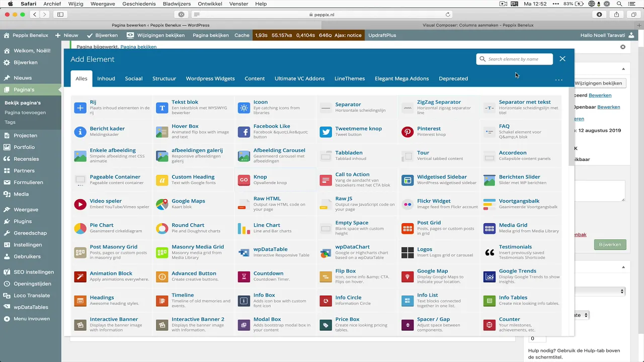
Task: Select the Widgetised Sidebar icon
Action: [408, 180]
